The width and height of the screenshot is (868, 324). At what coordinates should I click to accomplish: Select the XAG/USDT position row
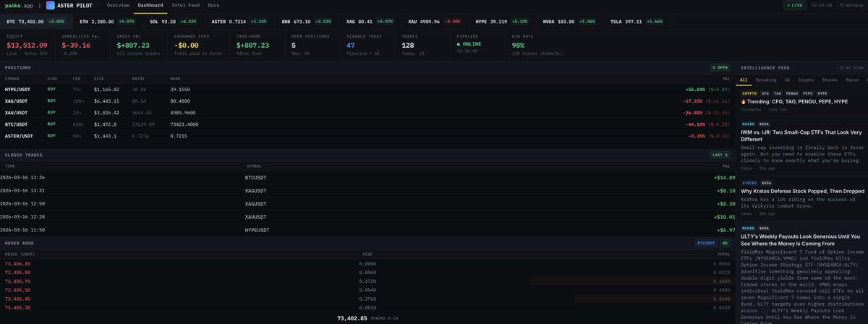[367, 101]
